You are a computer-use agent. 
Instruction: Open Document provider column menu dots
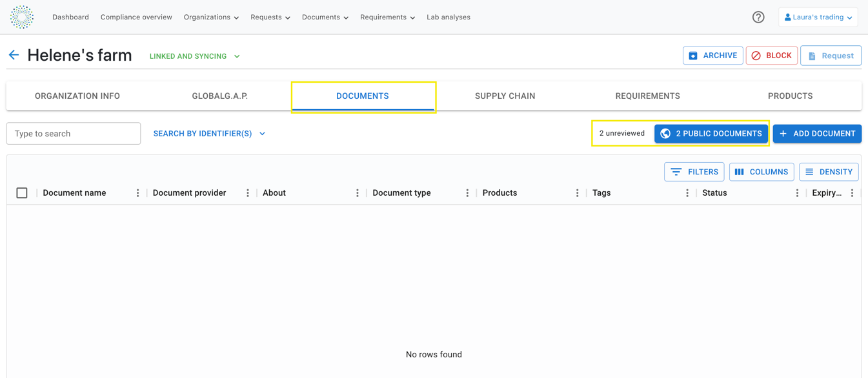tap(248, 193)
